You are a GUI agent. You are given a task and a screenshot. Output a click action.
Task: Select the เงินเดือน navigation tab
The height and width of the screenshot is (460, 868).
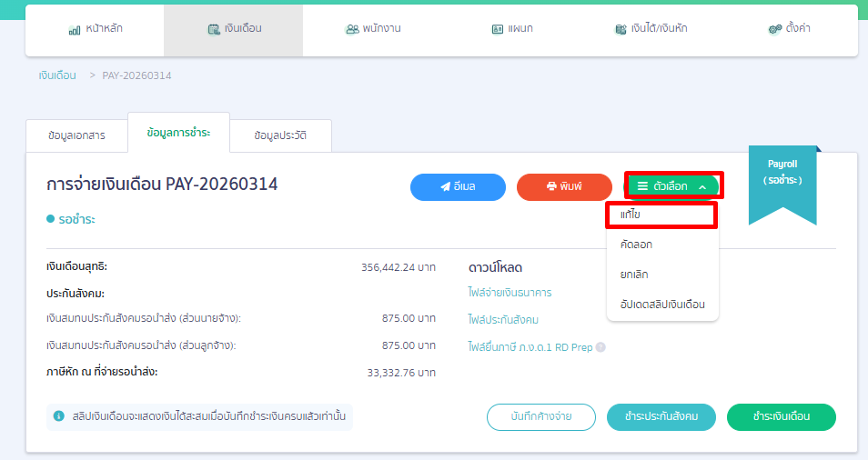(233, 29)
